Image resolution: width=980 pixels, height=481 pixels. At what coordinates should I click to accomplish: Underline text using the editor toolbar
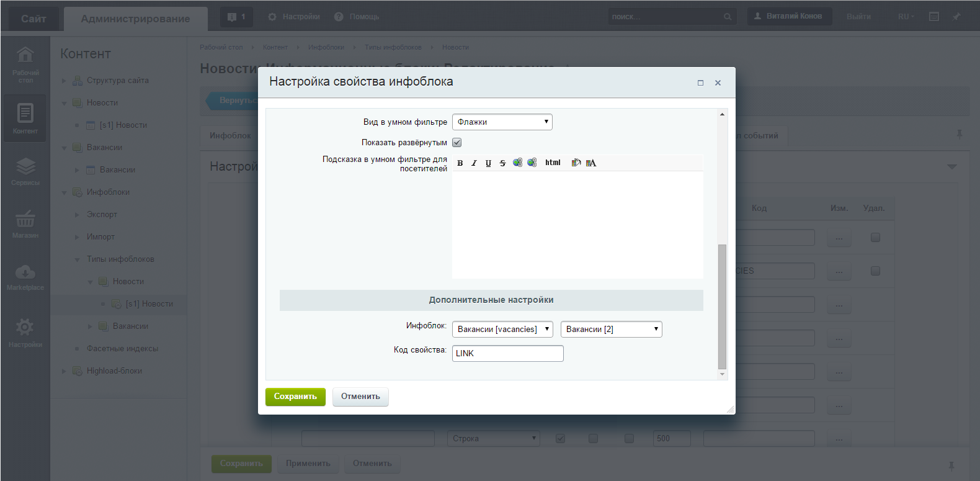[x=488, y=163]
